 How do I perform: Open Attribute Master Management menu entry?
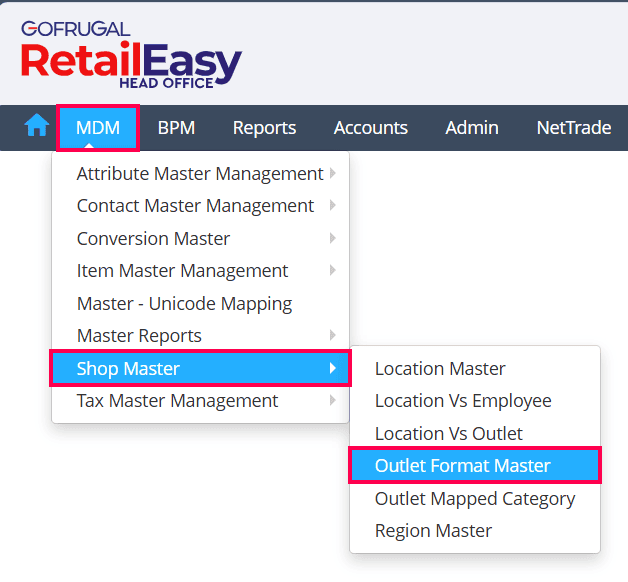[x=200, y=173]
